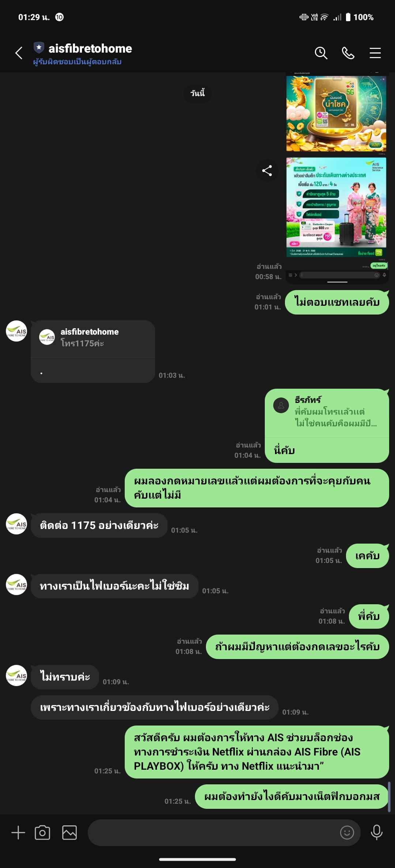Open the shared screenshot image thumbnail
Viewport: 395px width, 868px height.
tap(336, 178)
